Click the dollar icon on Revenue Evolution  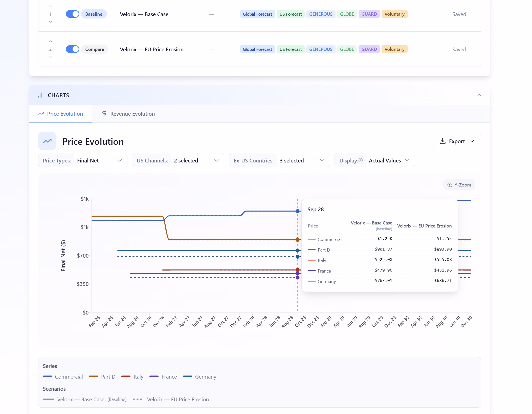coord(104,114)
